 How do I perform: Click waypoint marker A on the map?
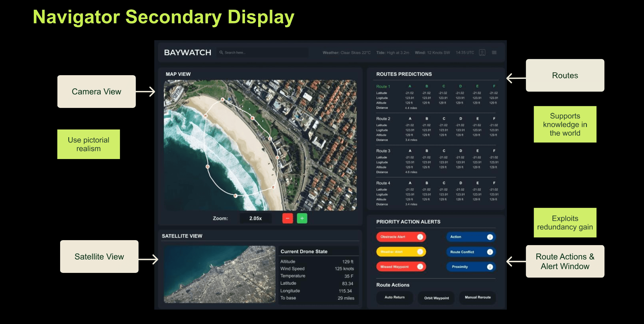point(222,99)
